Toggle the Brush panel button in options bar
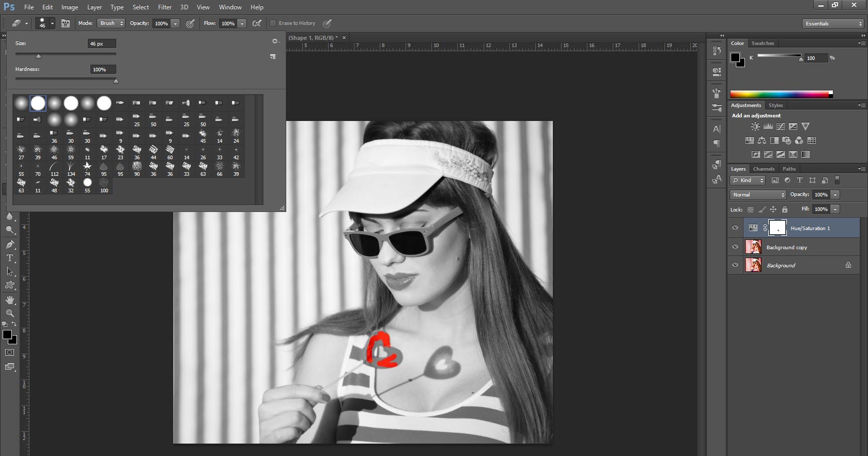Viewport: 868px width, 456px height. click(66, 23)
